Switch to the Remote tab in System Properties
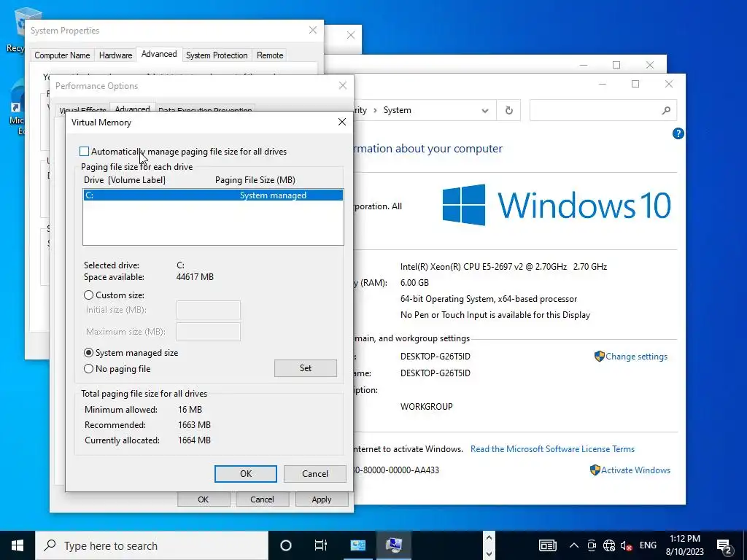747x560 pixels. click(x=270, y=55)
